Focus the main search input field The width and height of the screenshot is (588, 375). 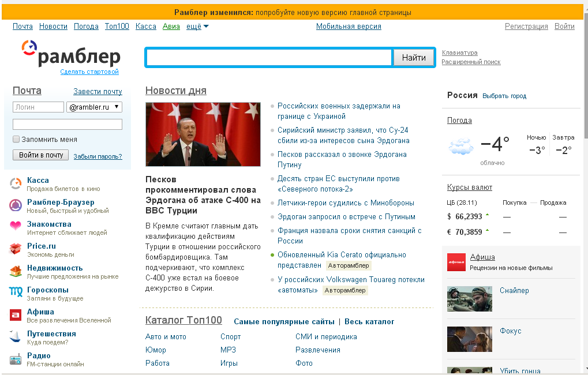[x=269, y=58]
